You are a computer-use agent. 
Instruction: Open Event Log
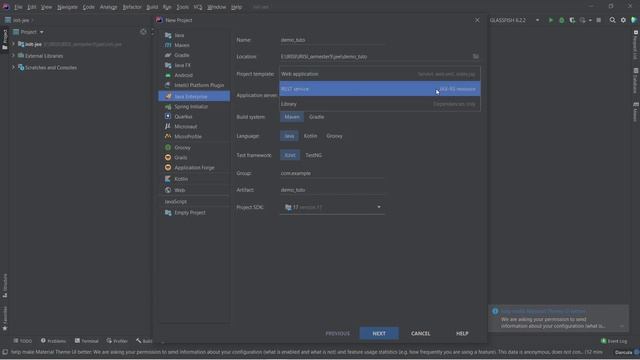pos(614,341)
